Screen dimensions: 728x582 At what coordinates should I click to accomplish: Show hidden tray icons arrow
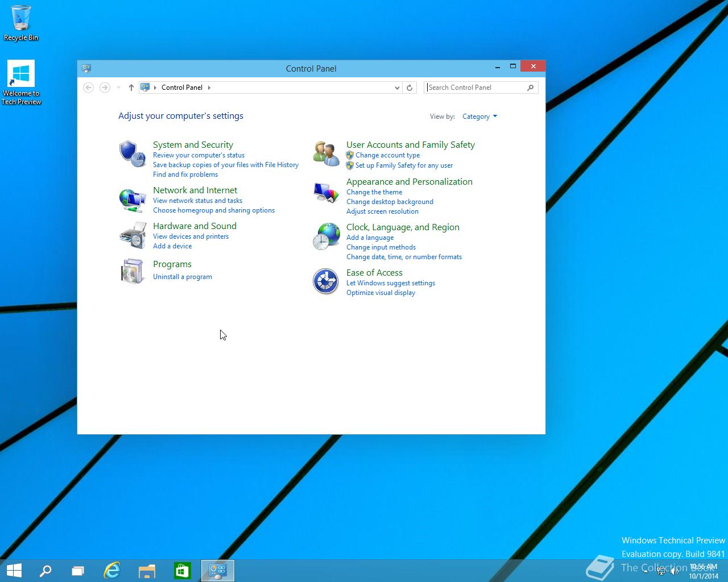tap(646, 572)
